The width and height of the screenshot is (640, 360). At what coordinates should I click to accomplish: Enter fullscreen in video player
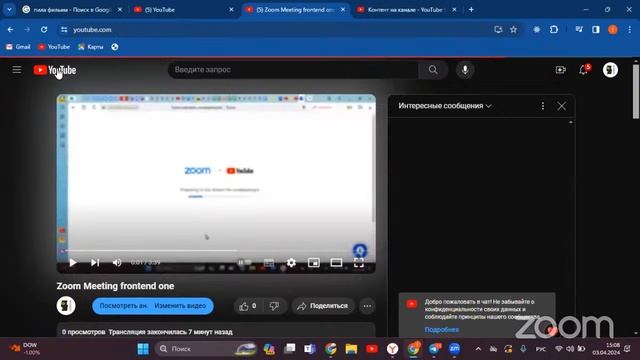click(x=359, y=262)
